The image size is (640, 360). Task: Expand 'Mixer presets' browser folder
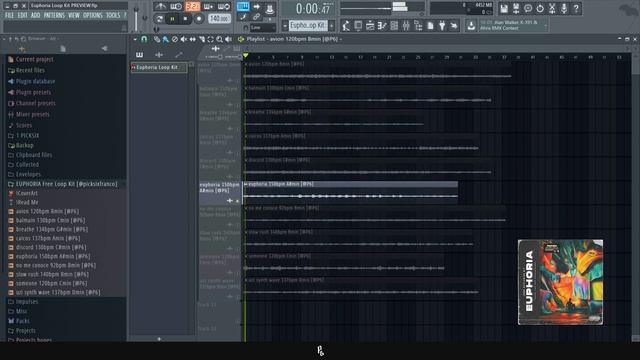pos(29,114)
